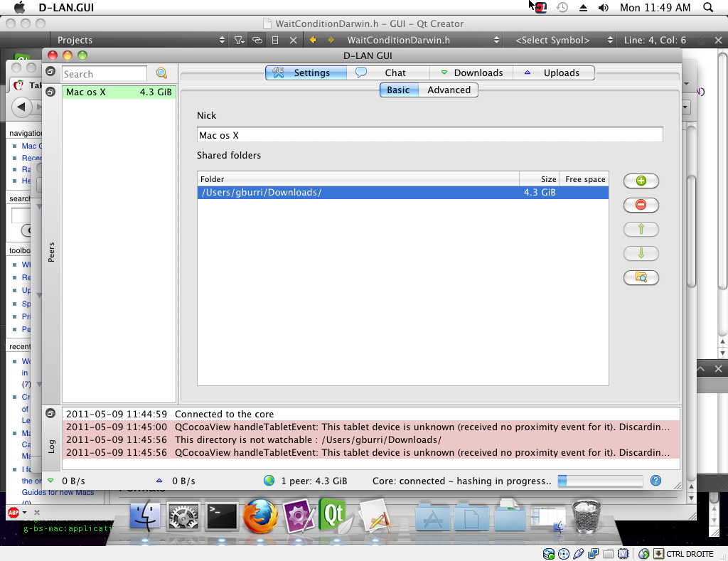The image size is (728, 561).
Task: Select the This directory is not watchable log entry
Action: tap(371, 439)
